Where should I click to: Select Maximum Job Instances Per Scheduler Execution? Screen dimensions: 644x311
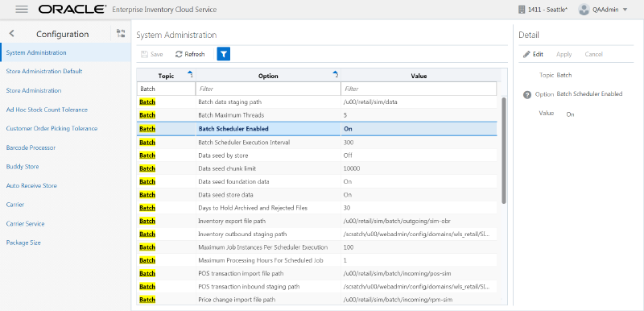pyautogui.click(x=316, y=247)
